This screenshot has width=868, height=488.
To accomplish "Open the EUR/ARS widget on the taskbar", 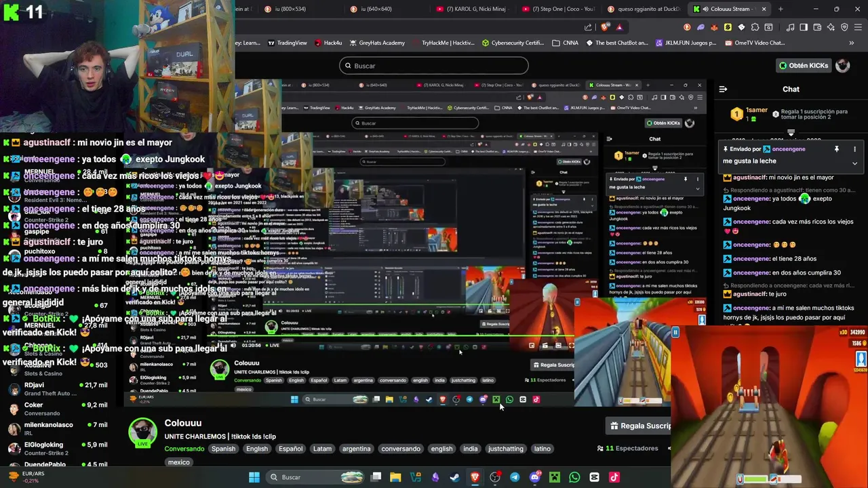I will coord(25,476).
